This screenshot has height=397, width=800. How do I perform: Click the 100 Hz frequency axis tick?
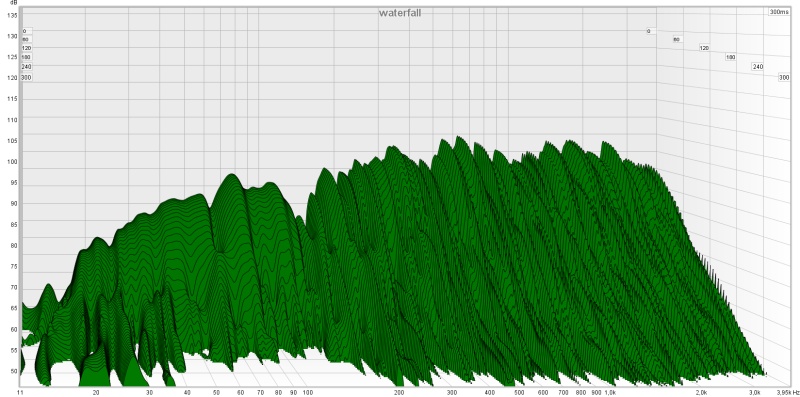coord(307,392)
